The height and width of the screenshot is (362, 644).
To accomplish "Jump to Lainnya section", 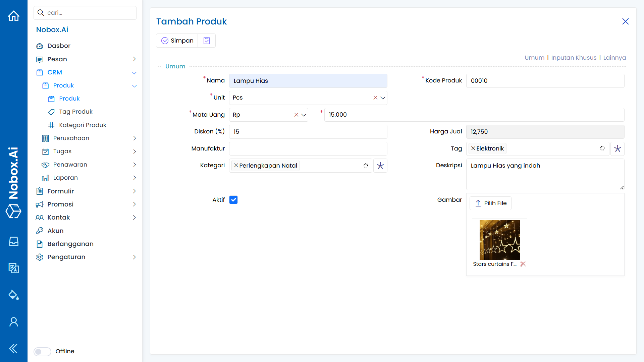I will click(x=614, y=58).
